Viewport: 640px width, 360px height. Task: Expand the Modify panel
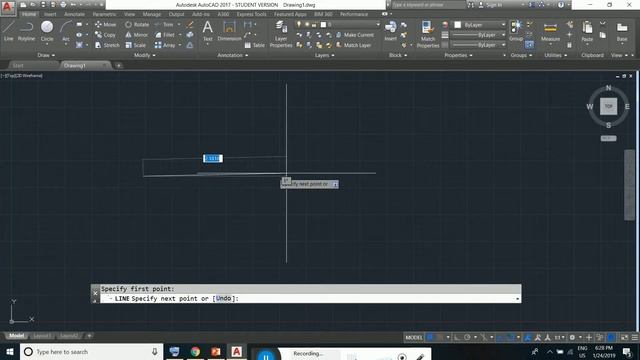[145, 55]
